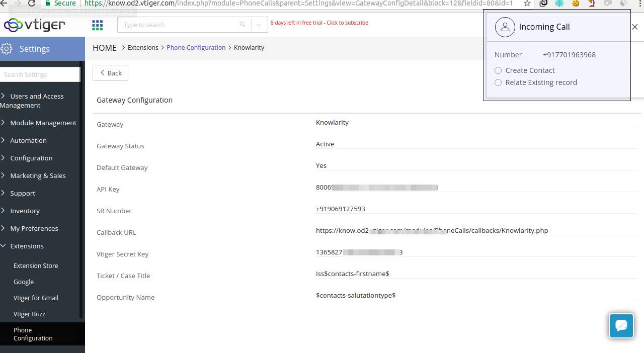Close the Incoming Call popup

[635, 27]
